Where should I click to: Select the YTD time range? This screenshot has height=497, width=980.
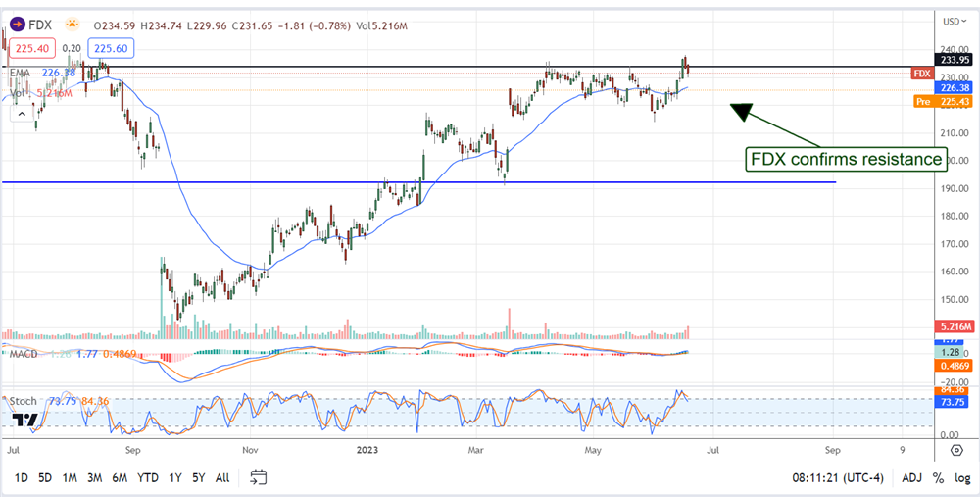pyautogui.click(x=148, y=477)
